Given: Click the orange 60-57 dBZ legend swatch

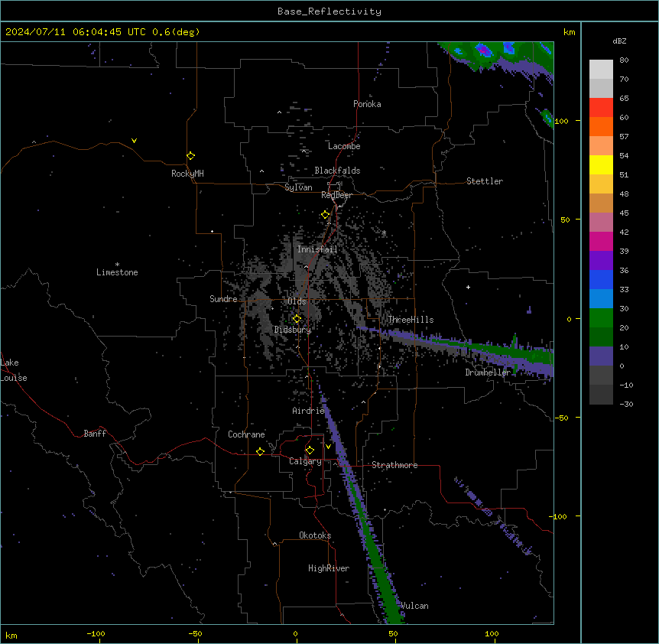Looking at the screenshot, I should coord(601,126).
